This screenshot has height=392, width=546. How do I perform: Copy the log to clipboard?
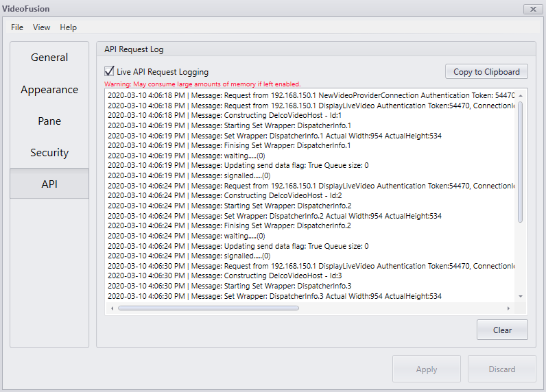(486, 72)
